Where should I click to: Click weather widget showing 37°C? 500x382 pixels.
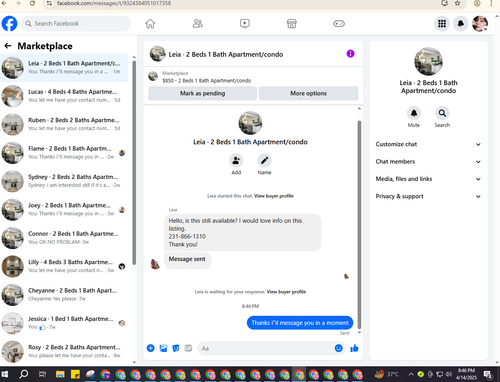[x=387, y=374]
